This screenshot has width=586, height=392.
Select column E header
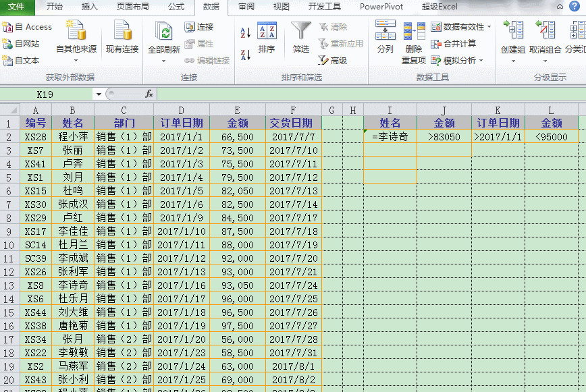click(238, 110)
